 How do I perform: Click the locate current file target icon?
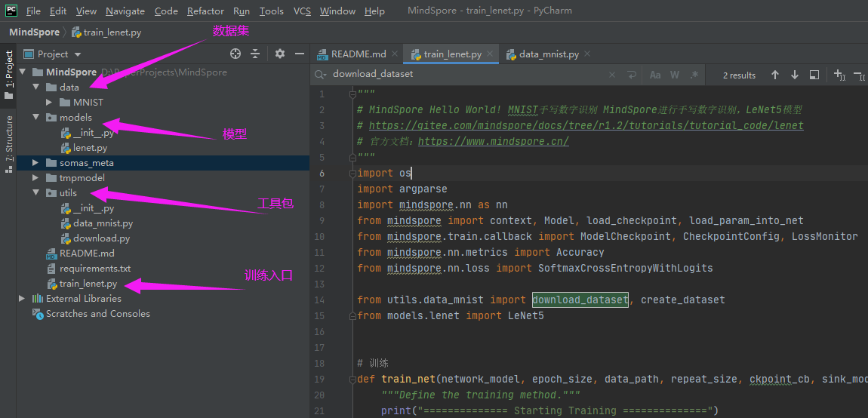[x=235, y=54]
